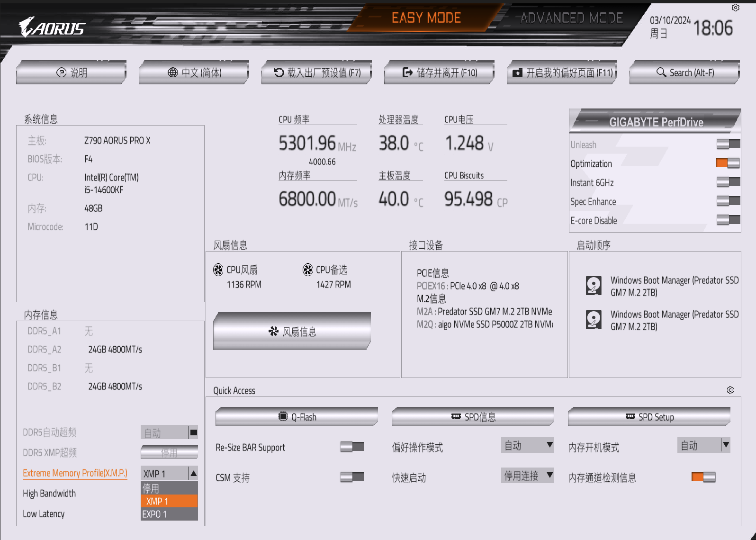Screen dimensions: 756x540
Task: Click the DDR5 XMP超频 停用 button
Action: (x=169, y=453)
